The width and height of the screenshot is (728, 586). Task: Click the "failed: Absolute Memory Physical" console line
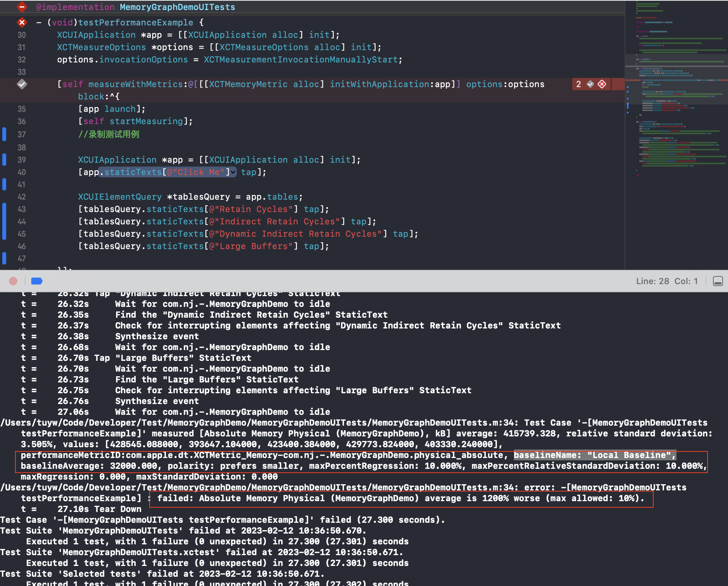click(x=401, y=498)
